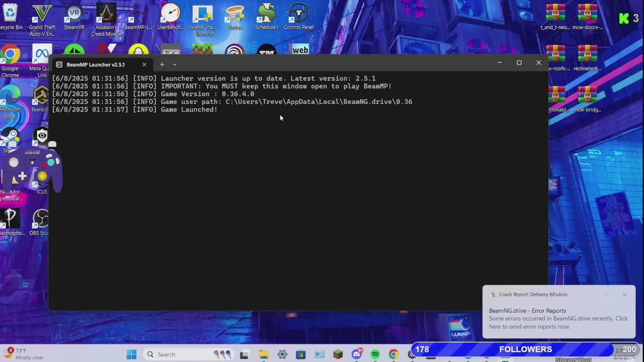Expand the terminal profile dropdown arrow
Image resolution: width=644 pixels, height=362 pixels.
click(x=175, y=64)
